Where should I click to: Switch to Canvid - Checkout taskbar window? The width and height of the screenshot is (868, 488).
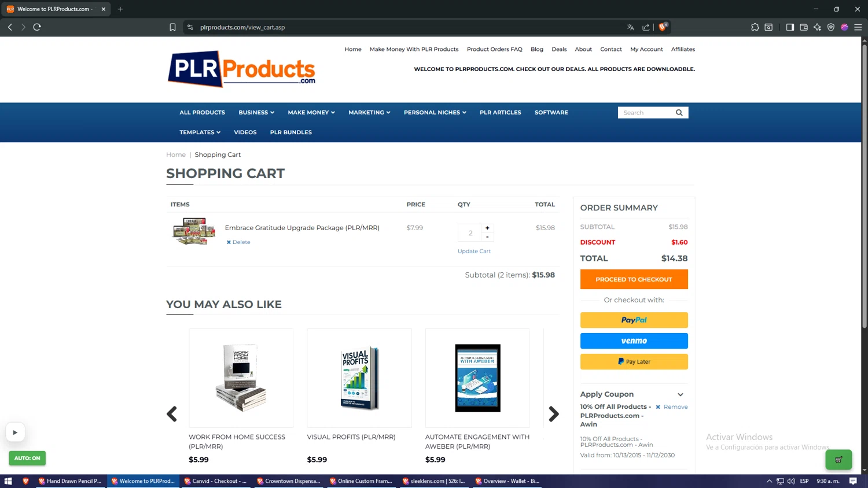tap(215, 481)
